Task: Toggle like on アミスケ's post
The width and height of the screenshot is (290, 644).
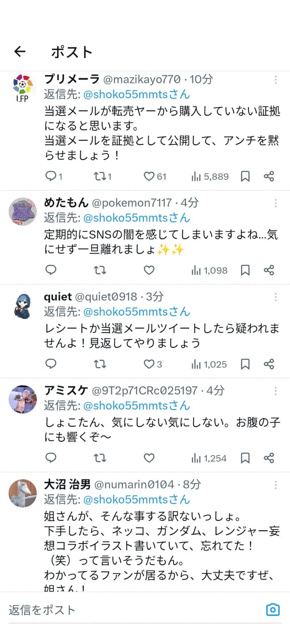Action: pyautogui.click(x=149, y=458)
